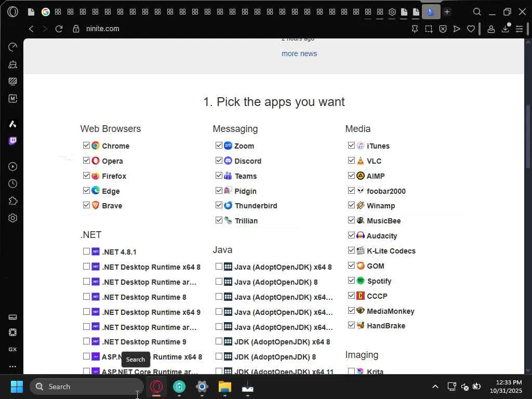Screen dimensions: 532x399
Task: Open Opera GX from the taskbar
Action: click(x=156, y=387)
